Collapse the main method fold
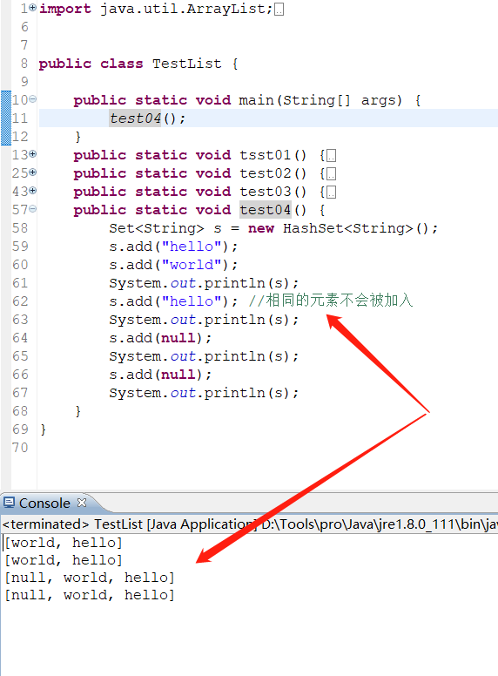Image resolution: width=498 pixels, height=676 pixels. click(33, 100)
